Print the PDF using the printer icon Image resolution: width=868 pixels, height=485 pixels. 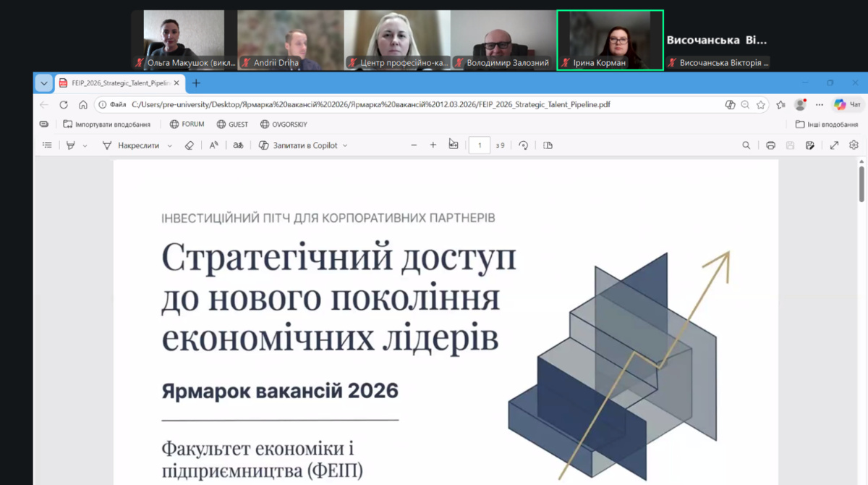tap(770, 145)
